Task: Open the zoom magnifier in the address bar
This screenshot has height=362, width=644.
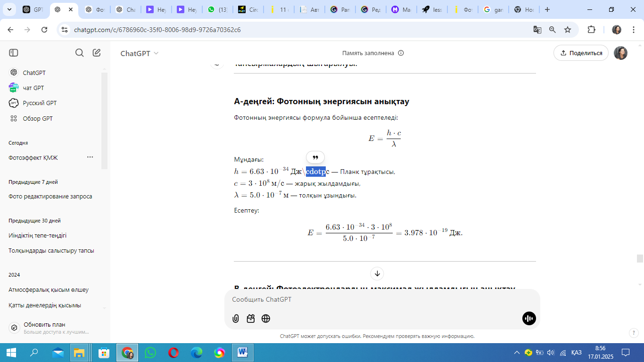Action: pyautogui.click(x=553, y=30)
